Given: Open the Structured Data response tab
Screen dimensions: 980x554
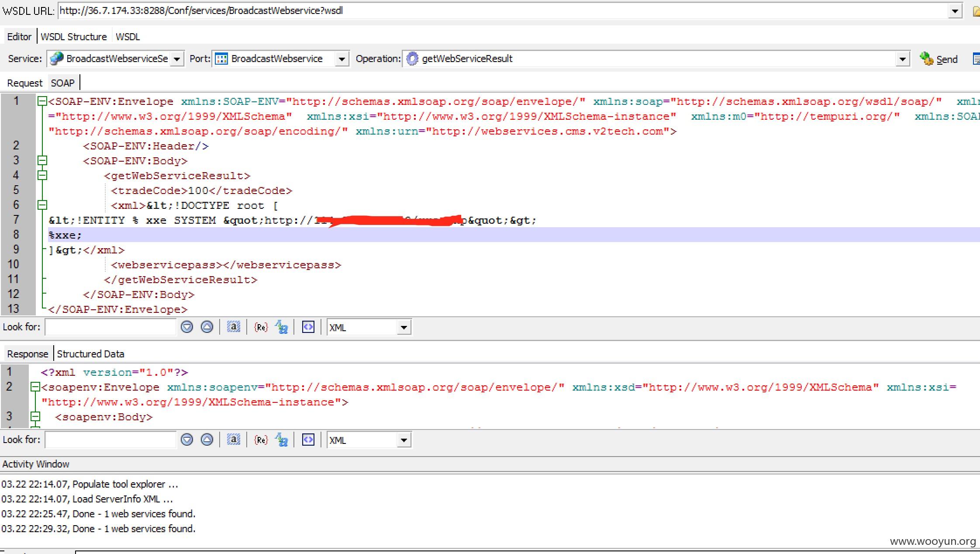Looking at the screenshot, I should point(90,354).
